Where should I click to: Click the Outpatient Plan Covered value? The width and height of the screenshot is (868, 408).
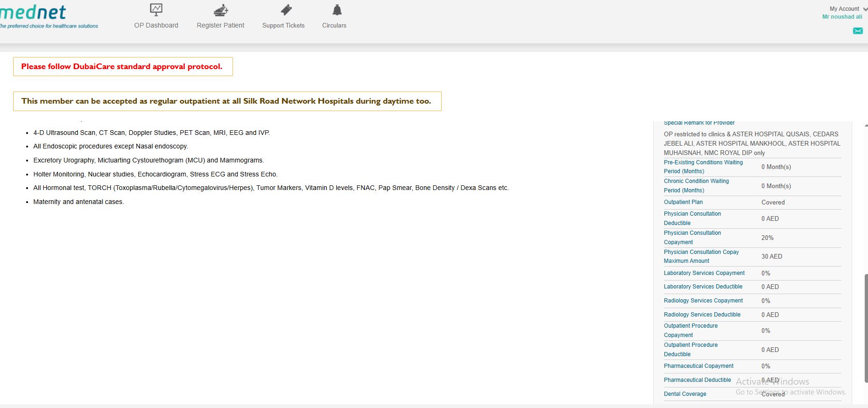(x=773, y=202)
